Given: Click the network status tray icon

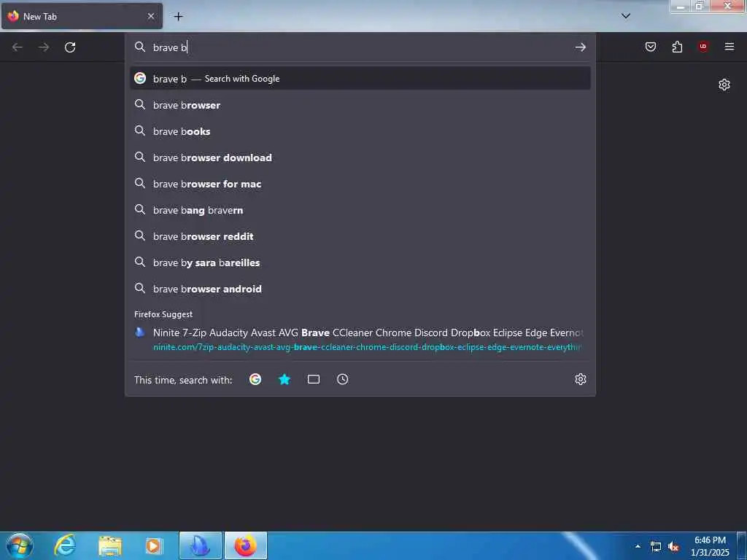Looking at the screenshot, I should [656, 547].
